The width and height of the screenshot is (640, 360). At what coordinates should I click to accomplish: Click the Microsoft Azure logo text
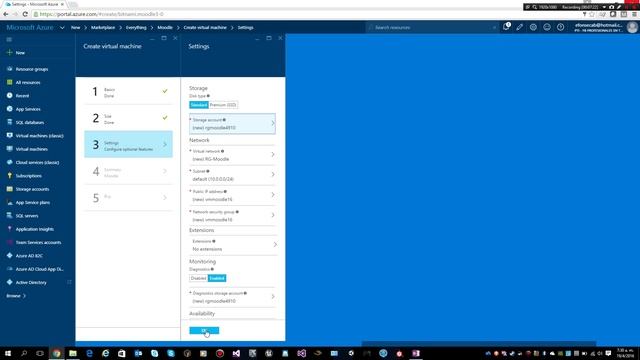pyautogui.click(x=30, y=27)
